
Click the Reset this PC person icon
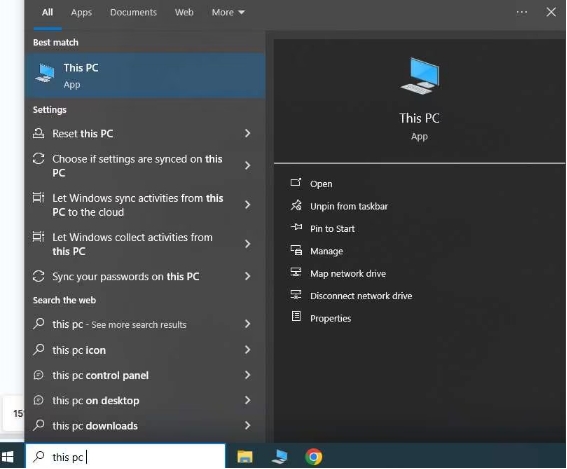38,133
